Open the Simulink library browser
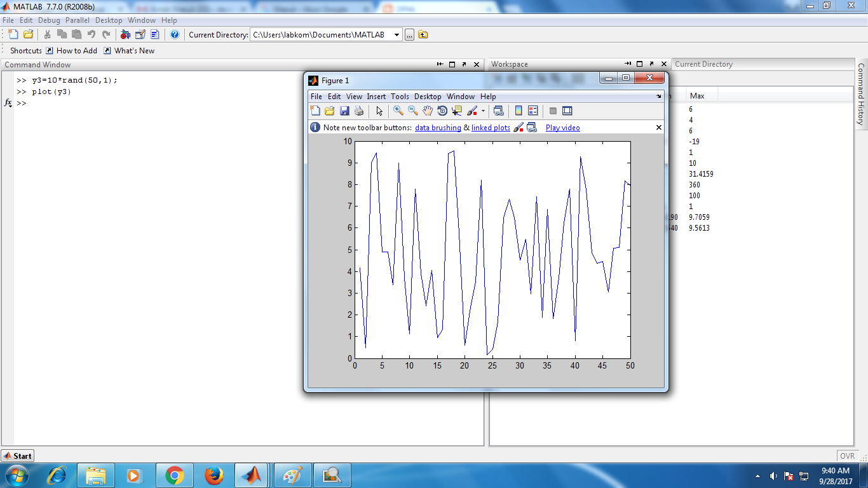Viewport: 868px width, 488px height. click(x=125, y=34)
